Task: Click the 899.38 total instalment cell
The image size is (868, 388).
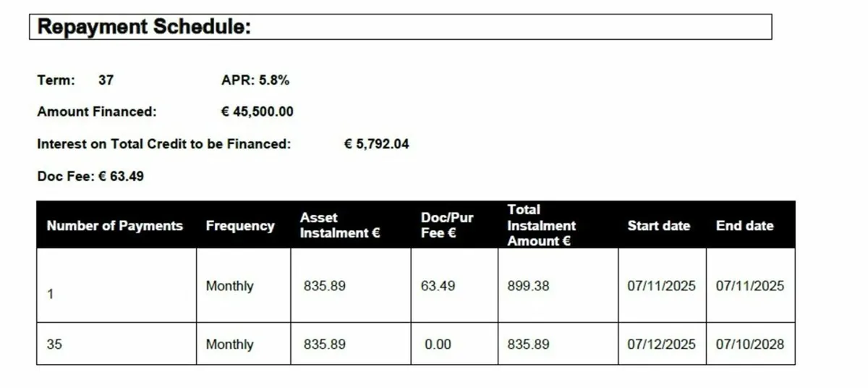Action: pyautogui.click(x=528, y=286)
